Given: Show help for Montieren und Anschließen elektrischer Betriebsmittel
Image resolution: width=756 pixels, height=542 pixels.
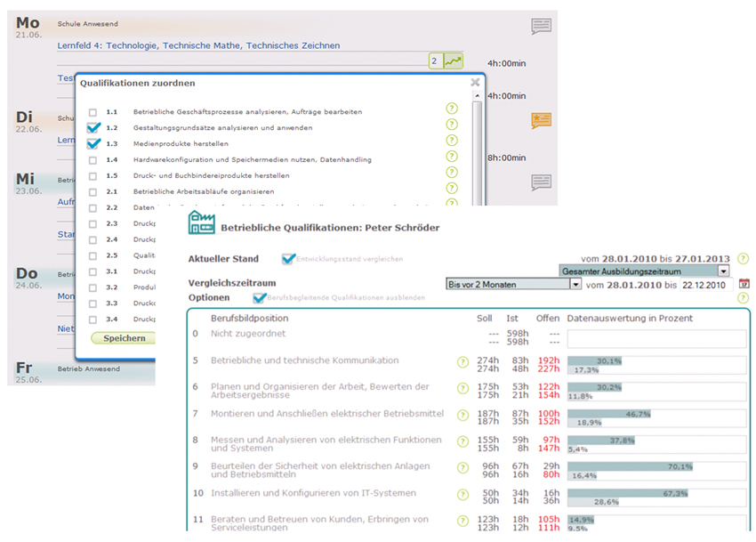Looking at the screenshot, I should click(x=462, y=415).
